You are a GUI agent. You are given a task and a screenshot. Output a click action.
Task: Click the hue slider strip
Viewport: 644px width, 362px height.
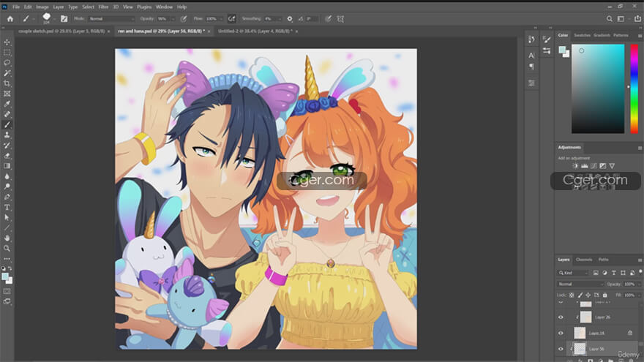coord(634,88)
